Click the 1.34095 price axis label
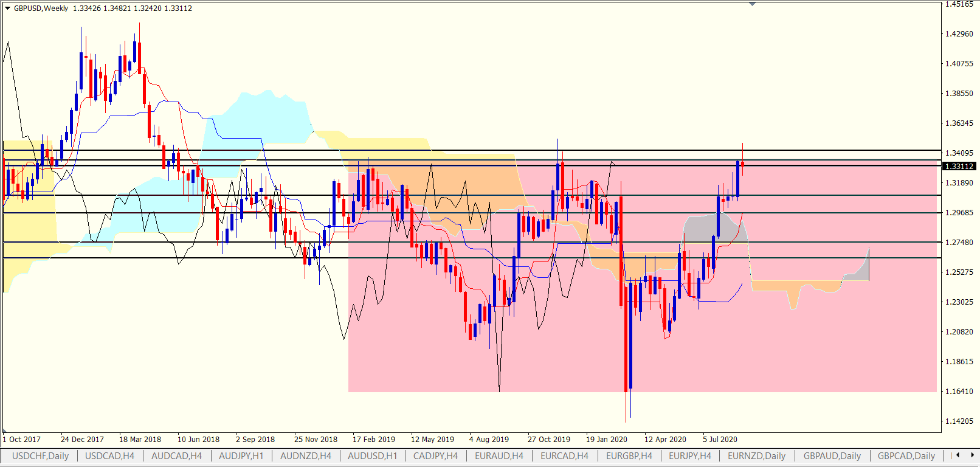 959,153
